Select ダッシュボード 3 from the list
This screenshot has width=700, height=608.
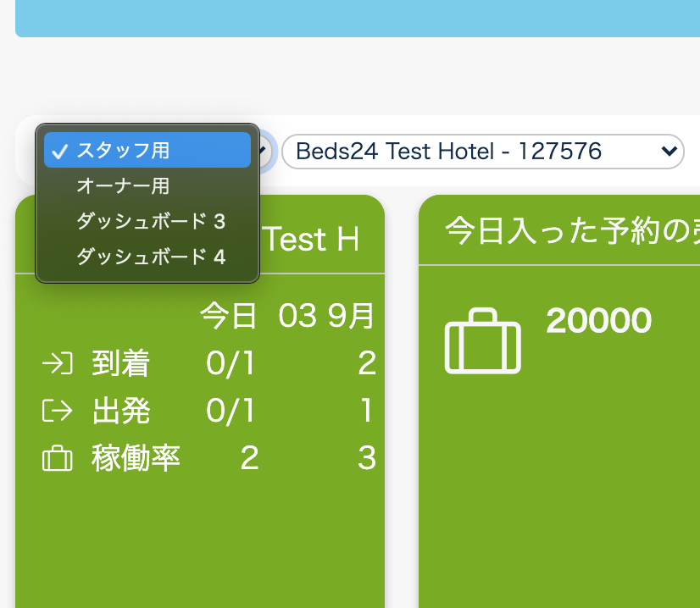click(150, 222)
